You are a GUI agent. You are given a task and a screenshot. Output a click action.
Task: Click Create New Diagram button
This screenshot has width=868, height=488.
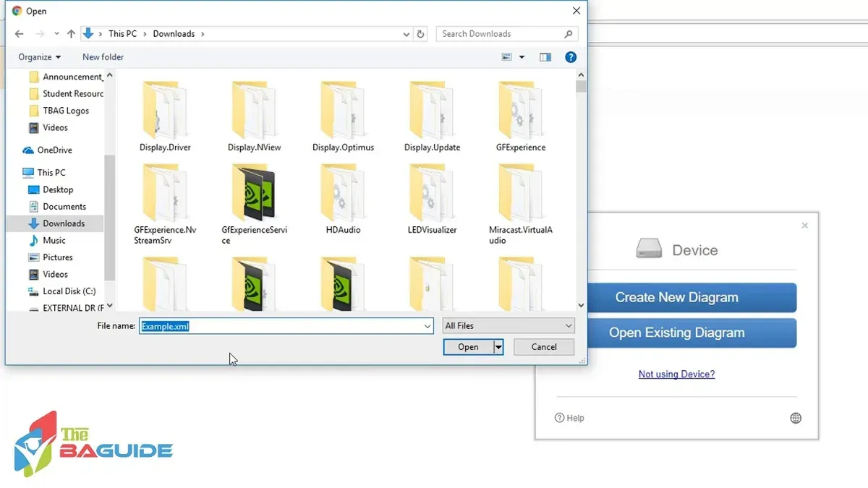[676, 297]
